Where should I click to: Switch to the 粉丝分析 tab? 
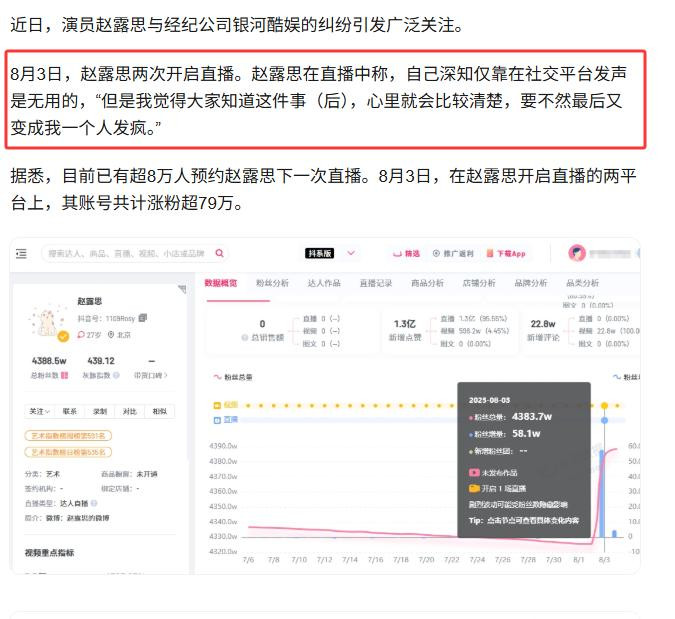272,283
